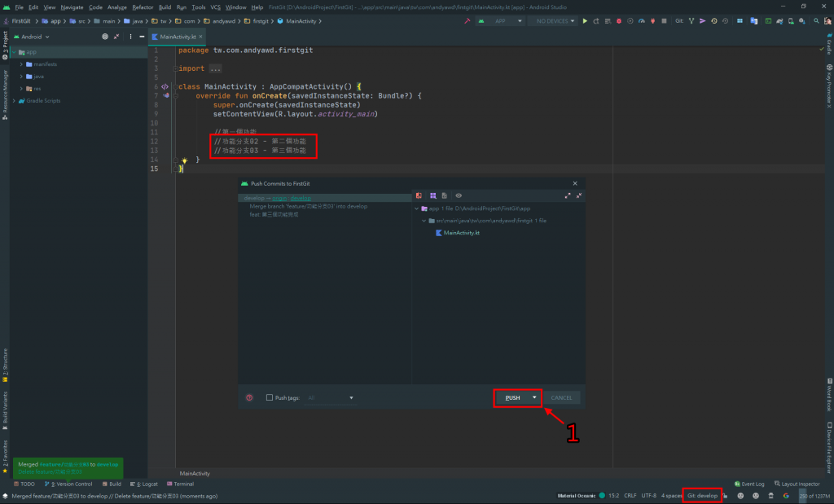Click the CANCEL button in push dialog
834x504 pixels.
click(561, 397)
